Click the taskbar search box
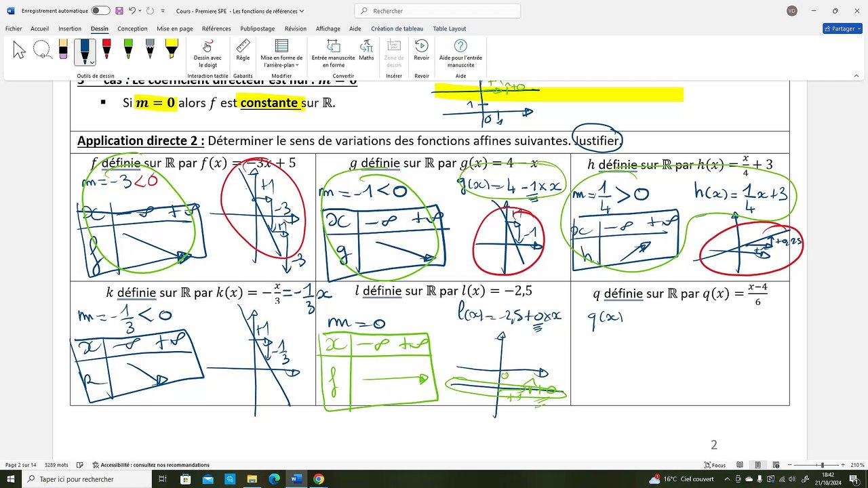 pos(88,479)
